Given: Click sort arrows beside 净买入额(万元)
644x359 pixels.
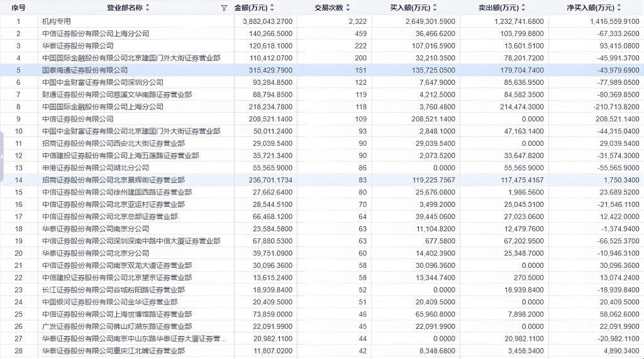Looking at the screenshot, I should point(619,8).
